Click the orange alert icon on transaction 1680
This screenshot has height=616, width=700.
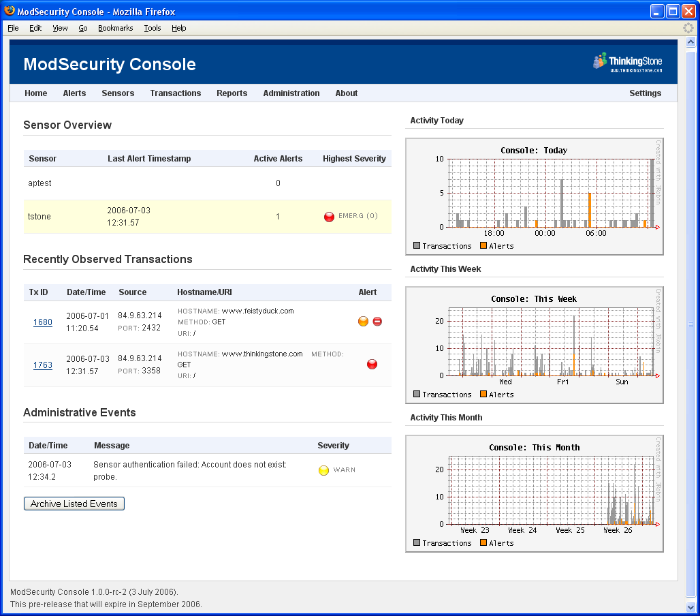point(363,322)
